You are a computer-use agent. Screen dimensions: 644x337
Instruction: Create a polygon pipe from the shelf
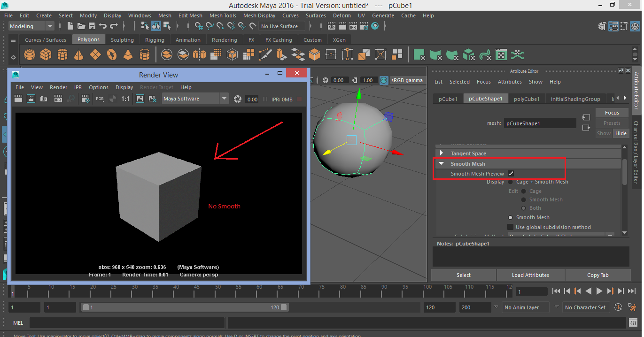point(145,55)
